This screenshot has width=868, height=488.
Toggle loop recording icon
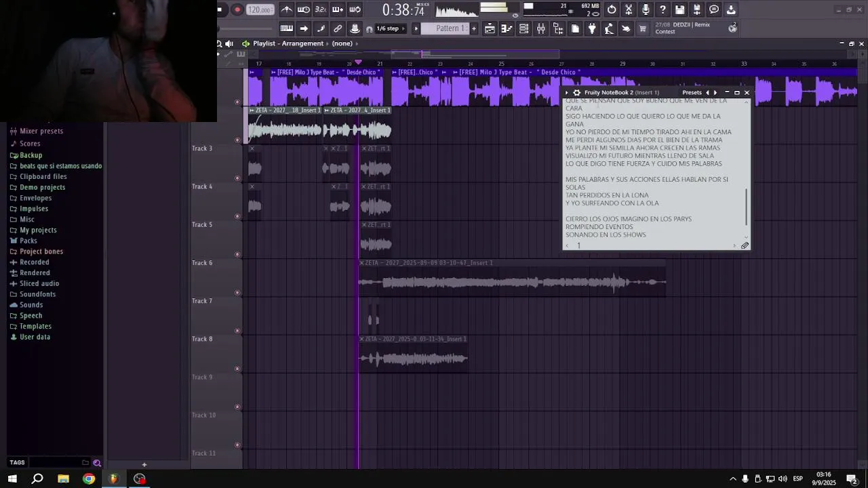tap(355, 9)
